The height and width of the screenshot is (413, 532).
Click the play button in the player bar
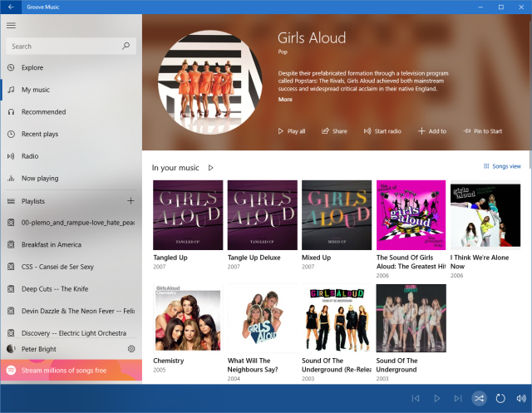tap(437, 398)
